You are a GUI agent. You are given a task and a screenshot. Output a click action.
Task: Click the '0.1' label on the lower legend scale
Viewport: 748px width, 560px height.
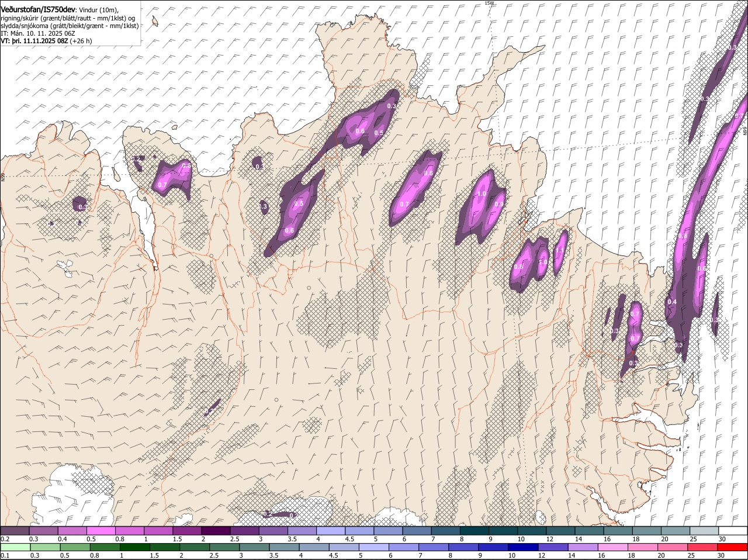pos(5,555)
